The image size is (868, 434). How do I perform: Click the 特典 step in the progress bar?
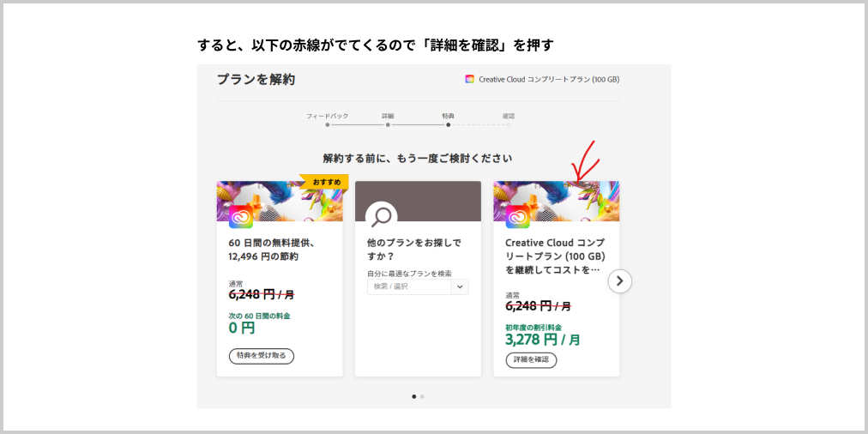[448, 119]
